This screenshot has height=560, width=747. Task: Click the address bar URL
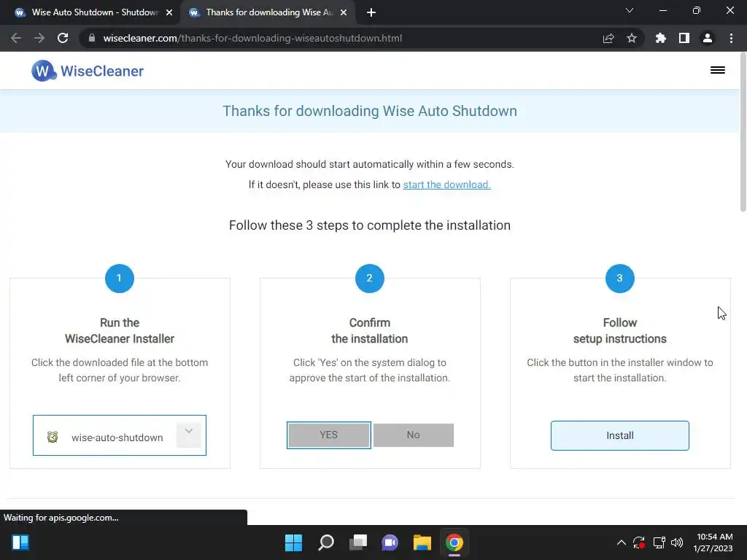[x=252, y=38]
